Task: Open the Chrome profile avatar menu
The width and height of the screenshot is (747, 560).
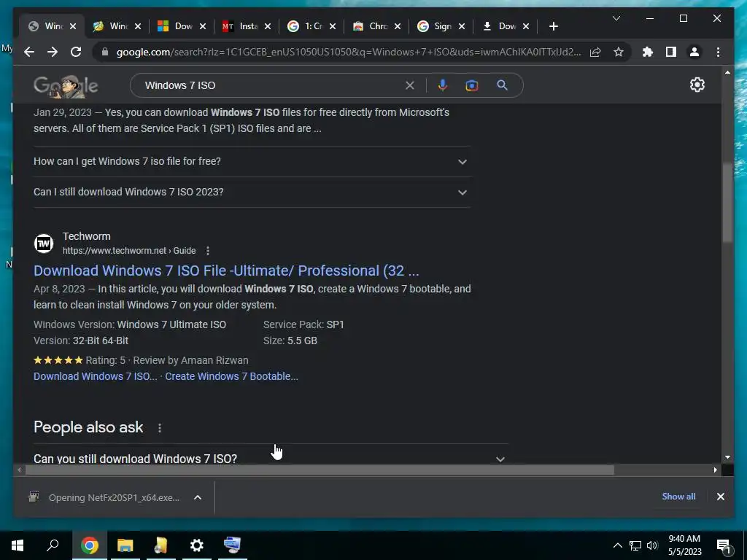Action: (x=694, y=52)
